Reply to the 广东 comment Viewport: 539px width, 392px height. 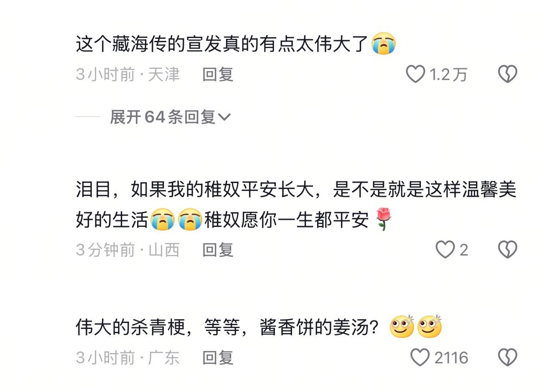[x=218, y=357]
